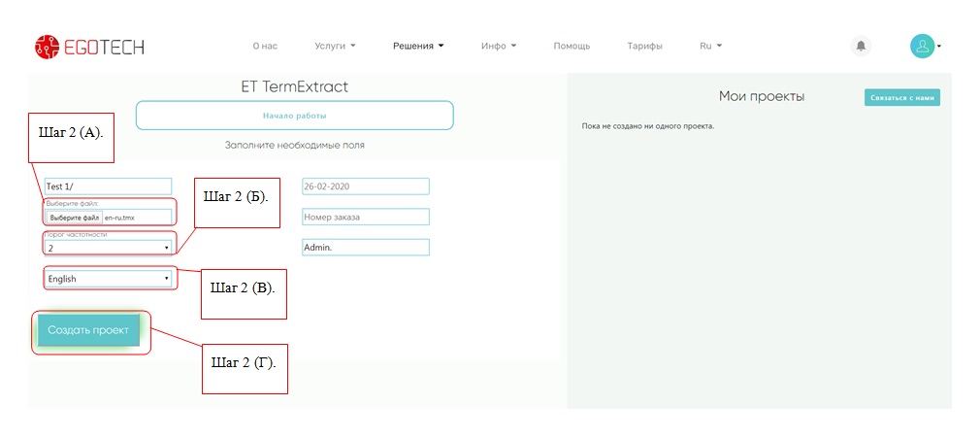Open the user profile avatar menu

coord(923,46)
